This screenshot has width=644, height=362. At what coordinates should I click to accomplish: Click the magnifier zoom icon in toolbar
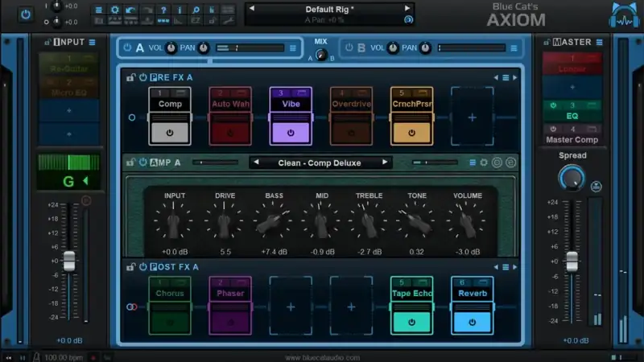(196, 10)
